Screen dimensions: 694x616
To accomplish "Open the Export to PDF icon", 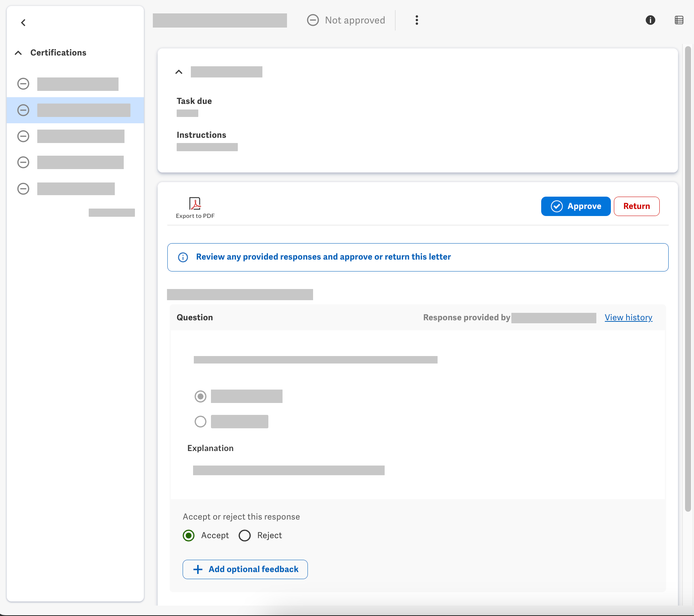I will (x=195, y=204).
